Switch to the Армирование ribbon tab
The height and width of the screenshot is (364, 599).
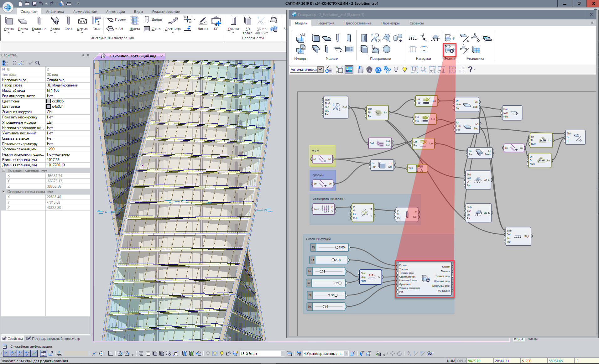85,12
